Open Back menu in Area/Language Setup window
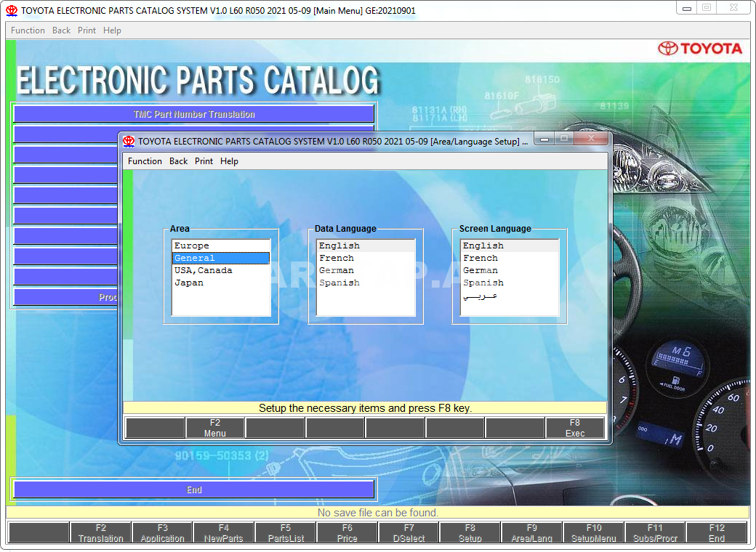Viewport: 756px width, 552px height. (x=178, y=161)
